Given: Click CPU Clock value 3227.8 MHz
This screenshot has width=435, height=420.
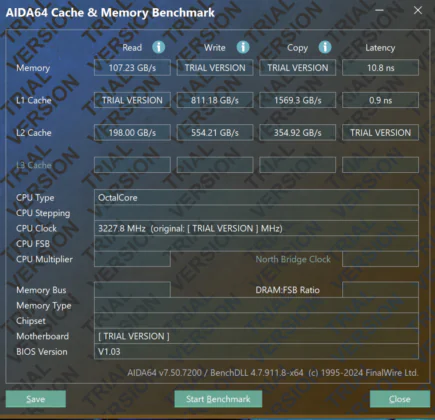Looking at the screenshot, I should (x=256, y=228).
